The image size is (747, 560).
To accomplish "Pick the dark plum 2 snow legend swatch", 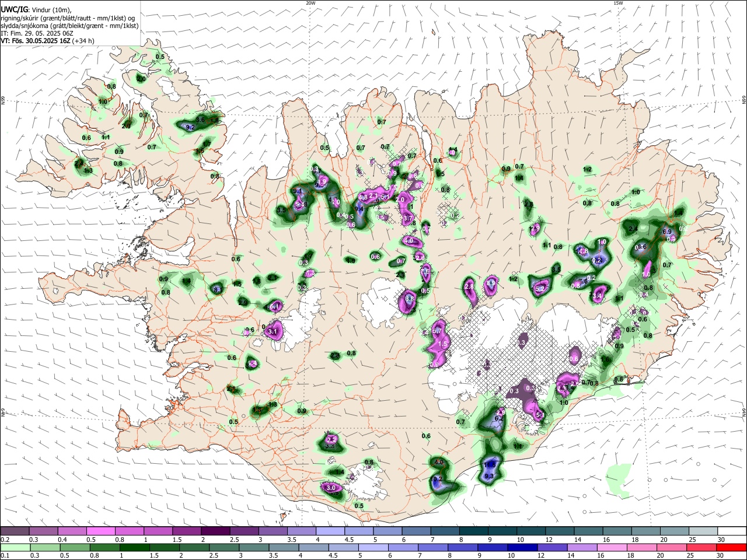I will 215,531.
